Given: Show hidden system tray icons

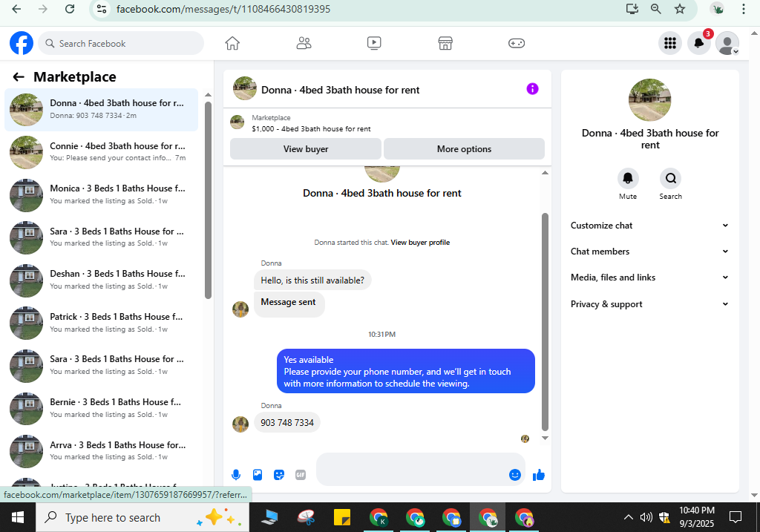Looking at the screenshot, I should point(628,517).
